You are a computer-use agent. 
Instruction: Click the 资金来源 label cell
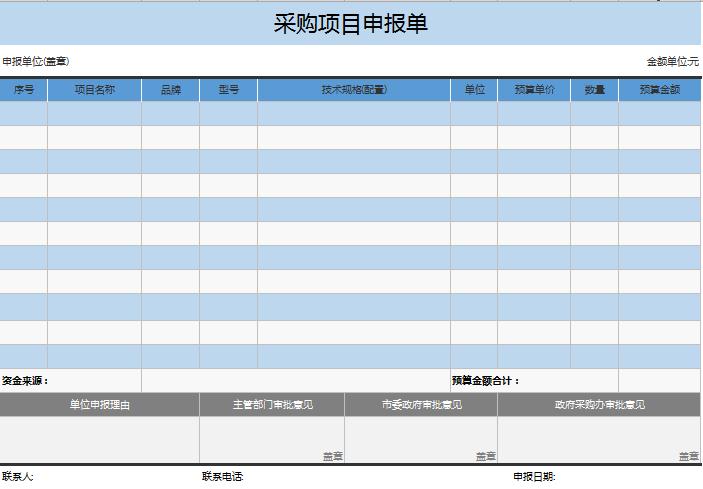tap(26, 381)
